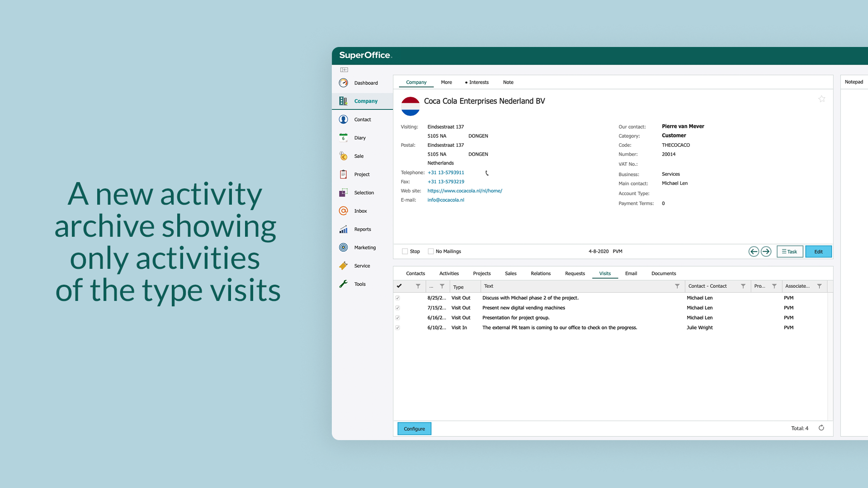The height and width of the screenshot is (488, 868).
Task: Collapse the sidebar navigation panel icon
Action: coord(344,70)
